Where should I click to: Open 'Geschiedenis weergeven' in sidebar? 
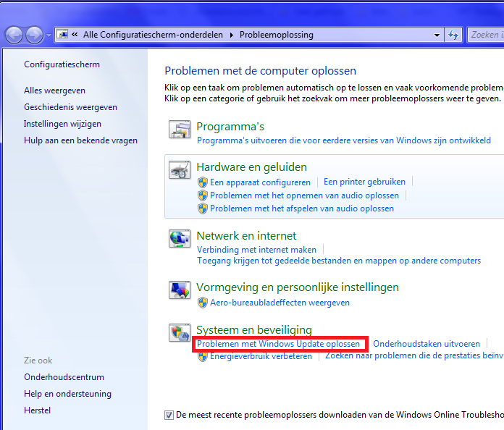click(70, 107)
